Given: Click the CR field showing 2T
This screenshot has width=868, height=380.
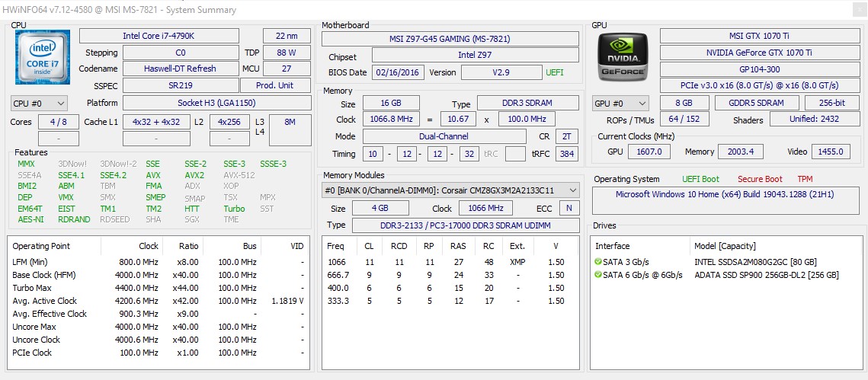Looking at the screenshot, I should (x=566, y=136).
